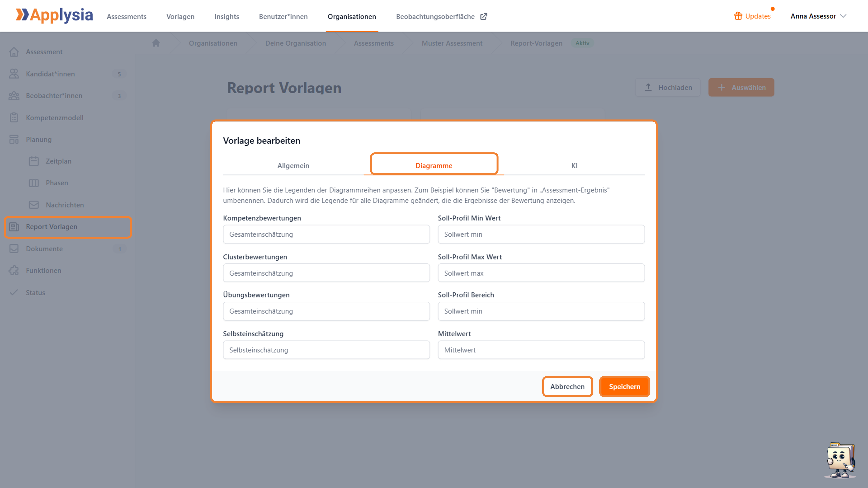Focus the Soll-Profil Bereich input
868x488 pixels.
pyautogui.click(x=541, y=311)
